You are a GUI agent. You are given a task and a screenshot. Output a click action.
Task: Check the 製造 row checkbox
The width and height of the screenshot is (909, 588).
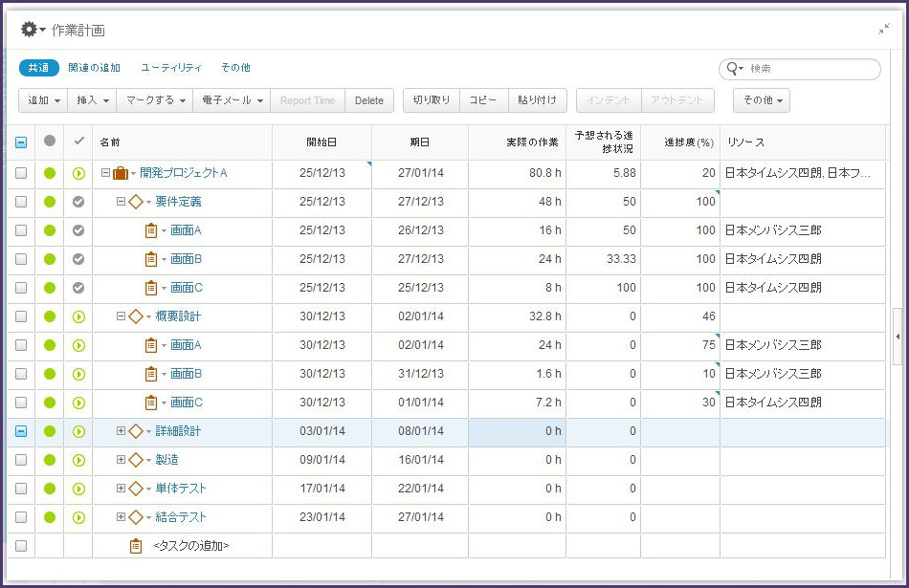pyautogui.click(x=21, y=460)
